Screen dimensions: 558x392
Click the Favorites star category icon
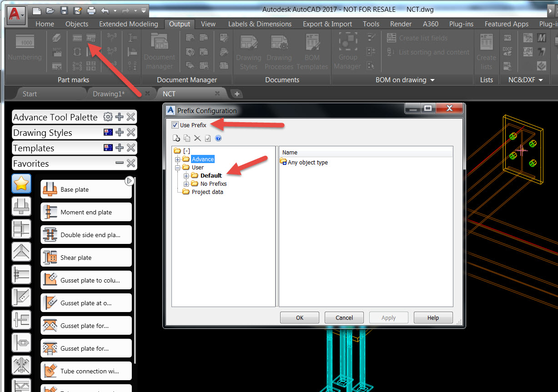[x=21, y=184]
